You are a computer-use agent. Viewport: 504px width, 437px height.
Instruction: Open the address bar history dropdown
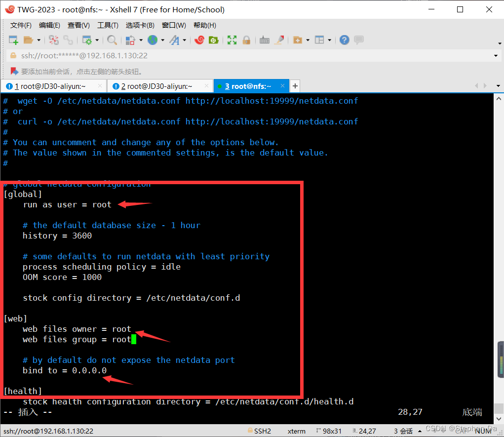point(496,56)
